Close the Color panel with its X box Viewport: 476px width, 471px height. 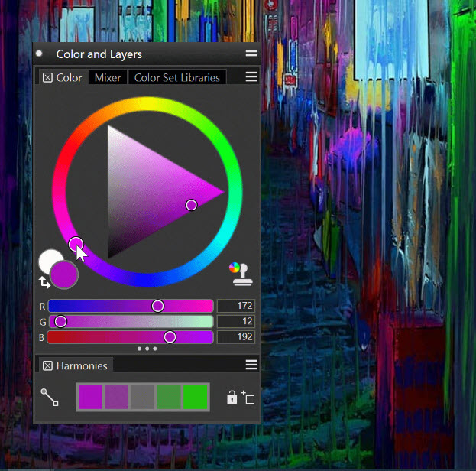[x=47, y=78]
